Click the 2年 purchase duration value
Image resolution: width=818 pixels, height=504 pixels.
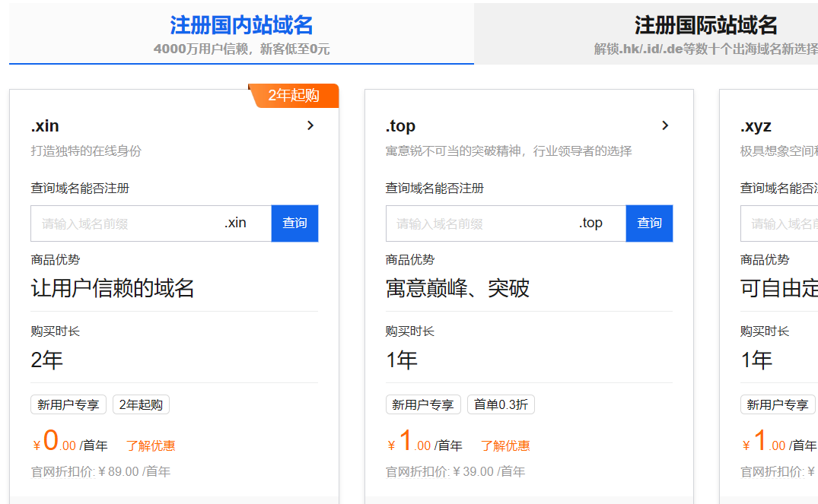pyautogui.click(x=47, y=360)
